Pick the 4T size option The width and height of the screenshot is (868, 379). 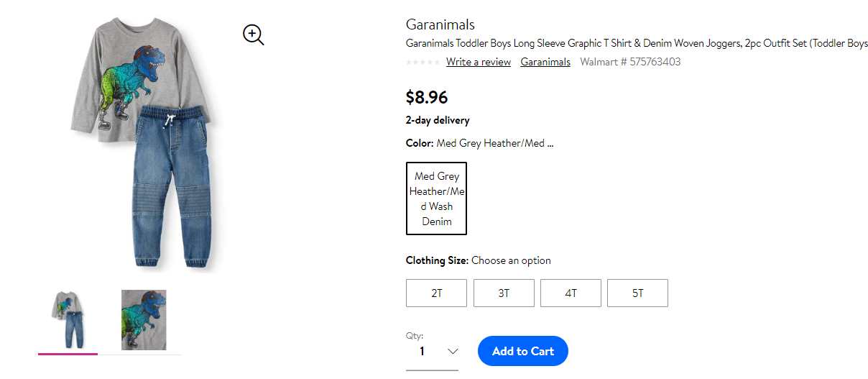[571, 293]
